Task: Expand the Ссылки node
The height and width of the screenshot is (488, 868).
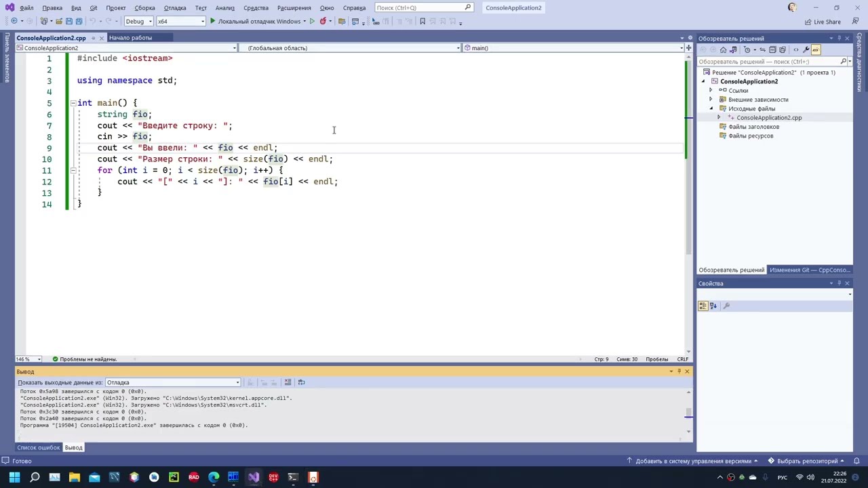Action: click(711, 90)
